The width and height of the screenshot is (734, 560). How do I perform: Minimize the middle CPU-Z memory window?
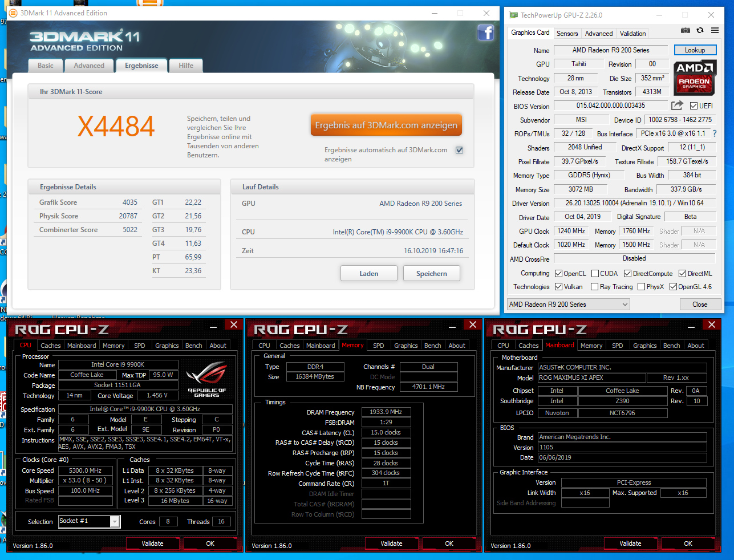point(452,327)
